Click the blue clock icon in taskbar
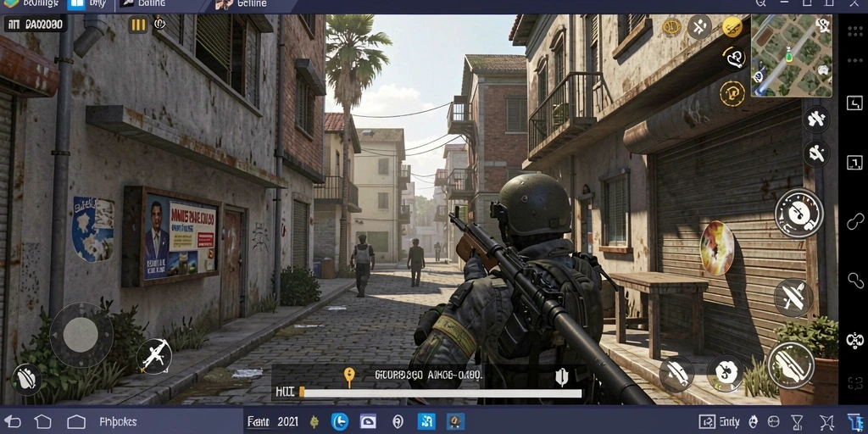This screenshot has width=868, height=434. [339, 422]
